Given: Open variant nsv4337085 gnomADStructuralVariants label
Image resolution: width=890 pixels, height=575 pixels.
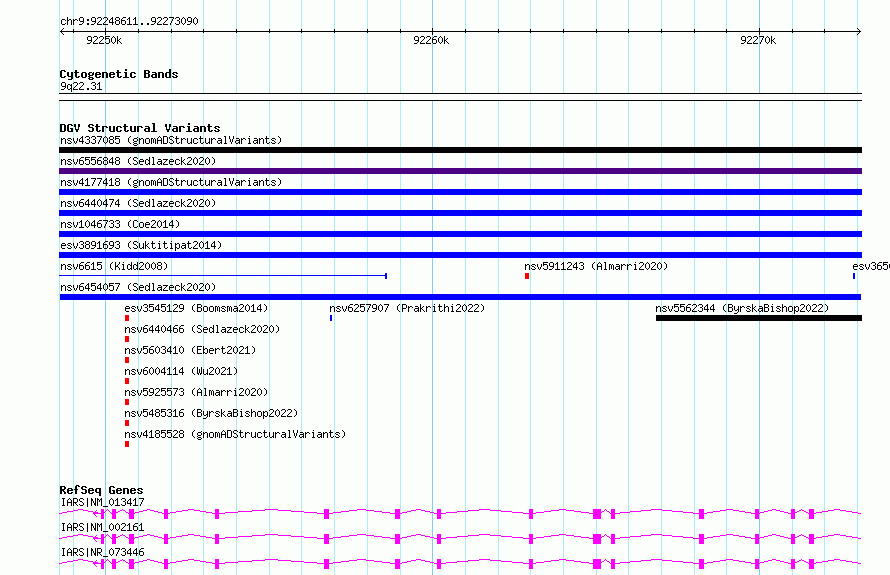Looking at the screenshot, I should [x=171, y=140].
